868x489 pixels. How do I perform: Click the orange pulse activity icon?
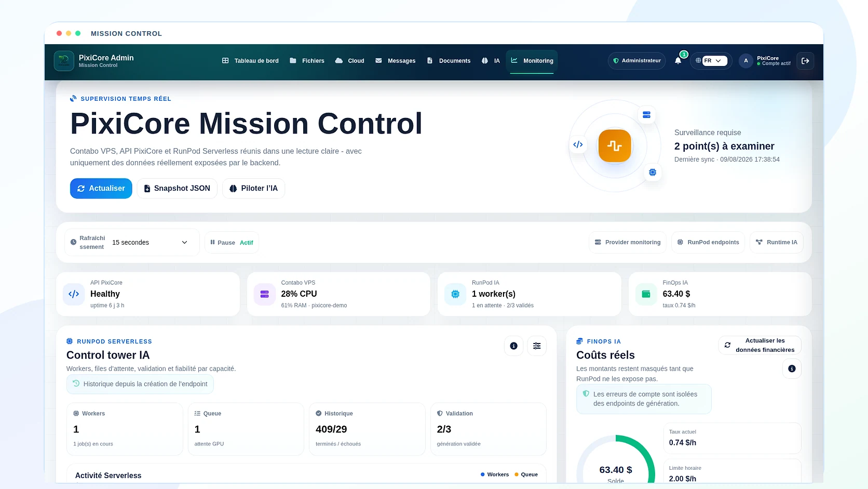pyautogui.click(x=615, y=146)
